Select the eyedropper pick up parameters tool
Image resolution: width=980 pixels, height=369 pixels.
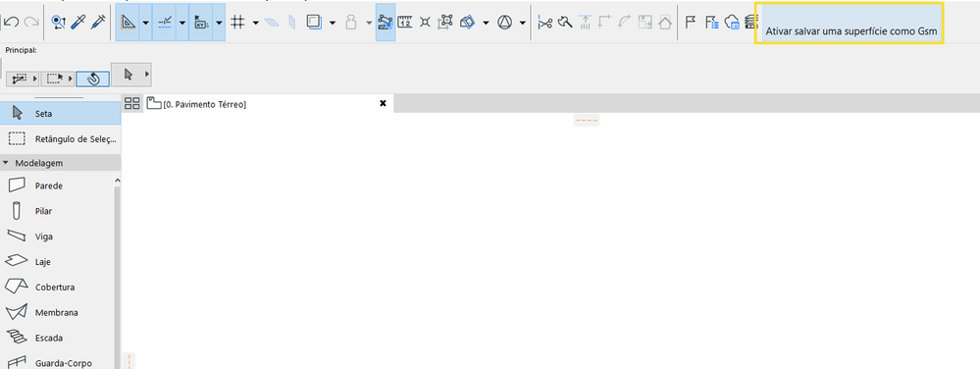[78, 23]
